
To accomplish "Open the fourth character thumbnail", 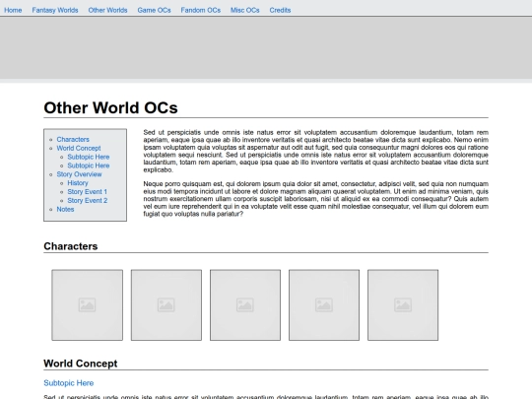I will pos(324,305).
